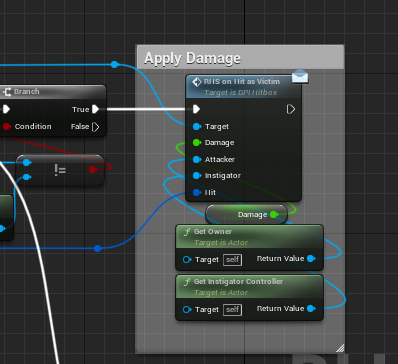Select the Damage variable get node

[x=246, y=215]
